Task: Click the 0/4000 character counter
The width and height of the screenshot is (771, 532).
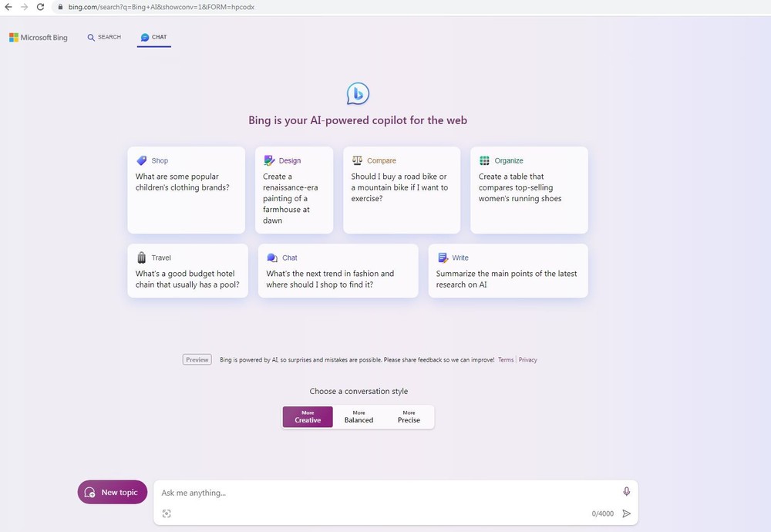Action: (x=602, y=513)
